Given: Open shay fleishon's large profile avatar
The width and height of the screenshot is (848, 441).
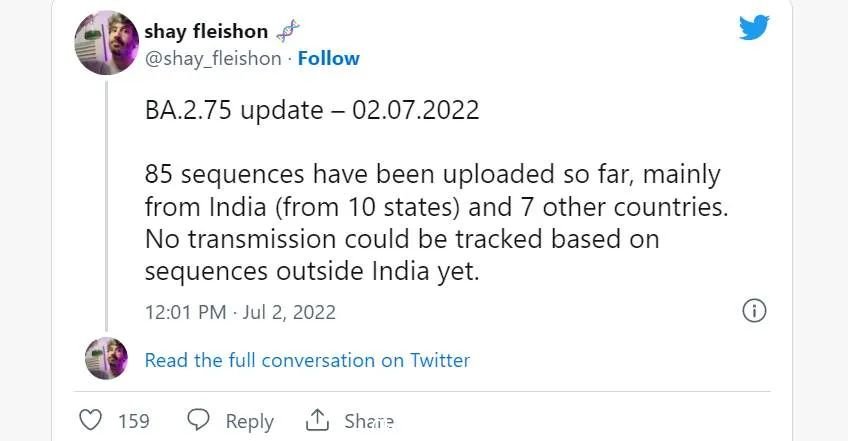Looking at the screenshot, I should click(x=107, y=42).
